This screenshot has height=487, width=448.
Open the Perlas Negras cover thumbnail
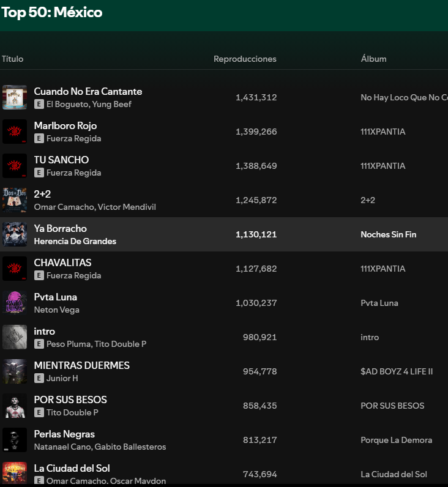15,440
